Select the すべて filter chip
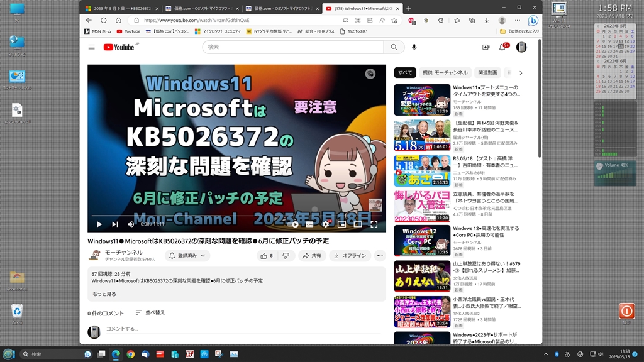The height and width of the screenshot is (362, 644). (x=405, y=73)
